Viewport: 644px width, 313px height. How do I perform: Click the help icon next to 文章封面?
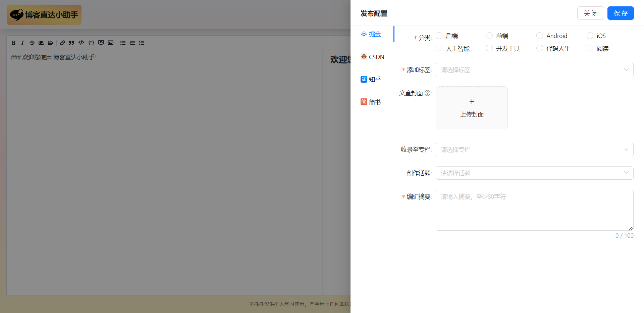[x=427, y=93]
